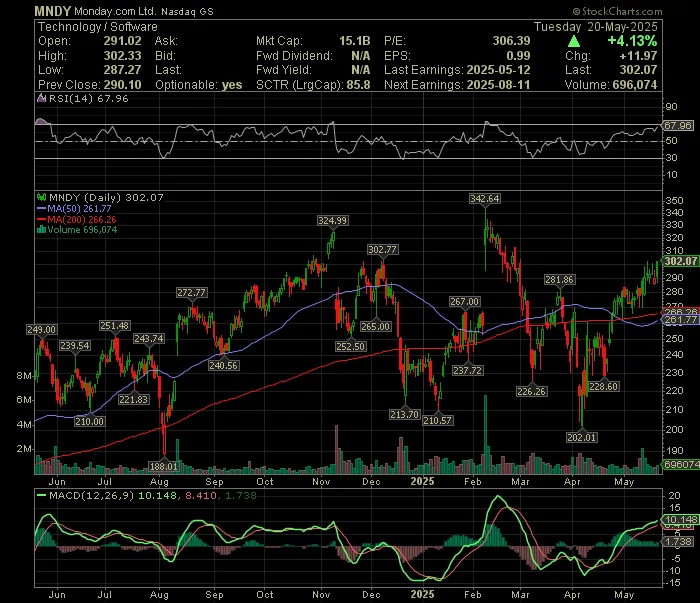Image resolution: width=700 pixels, height=603 pixels.
Task: Click the red 8.410 MACD signal value
Action: [x=201, y=495]
